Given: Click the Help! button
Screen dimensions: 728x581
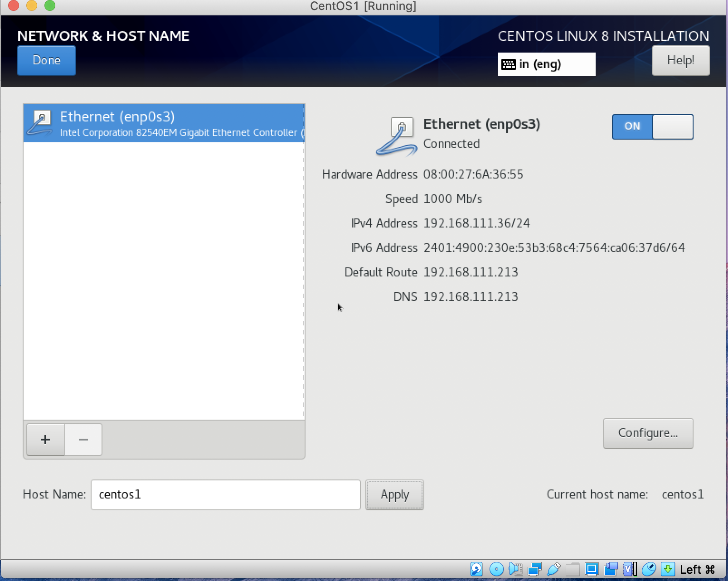Looking at the screenshot, I should click(680, 61).
